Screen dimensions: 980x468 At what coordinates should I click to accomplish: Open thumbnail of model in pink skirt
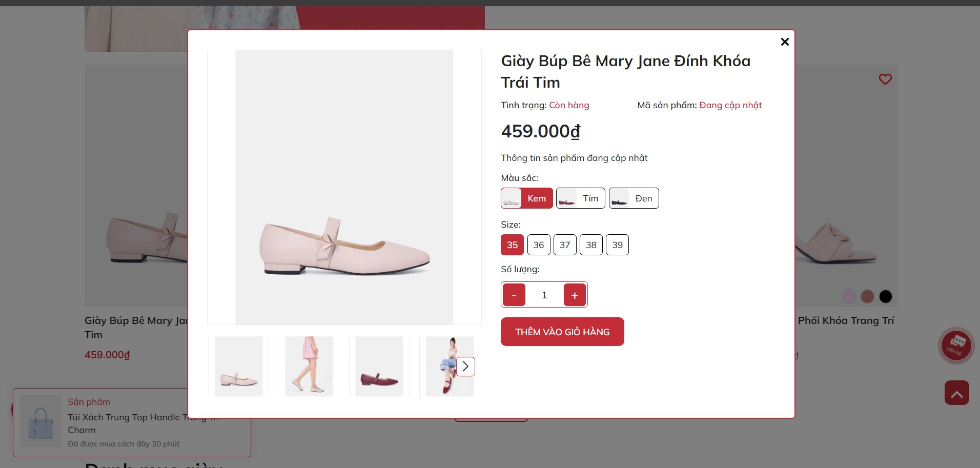click(309, 367)
